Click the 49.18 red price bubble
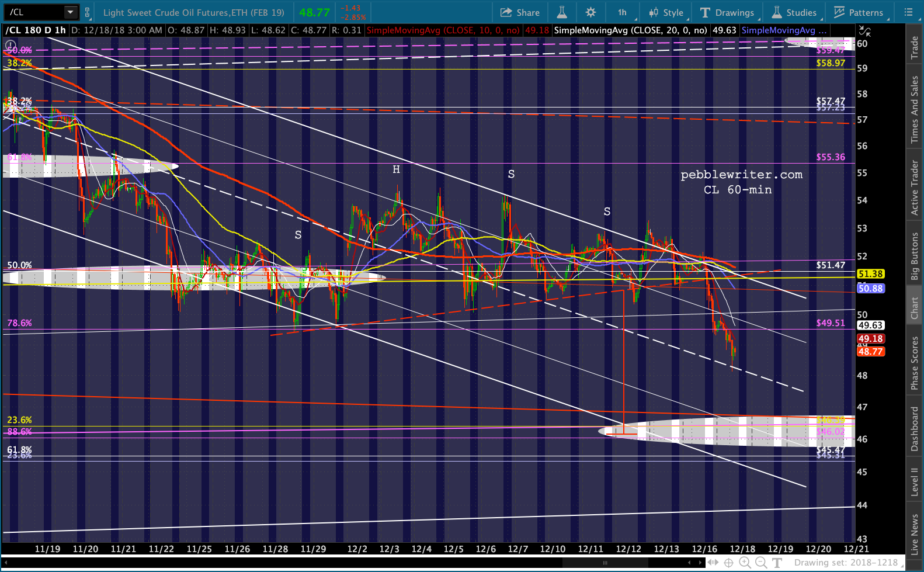This screenshot has width=924, height=572. pyautogui.click(x=870, y=339)
